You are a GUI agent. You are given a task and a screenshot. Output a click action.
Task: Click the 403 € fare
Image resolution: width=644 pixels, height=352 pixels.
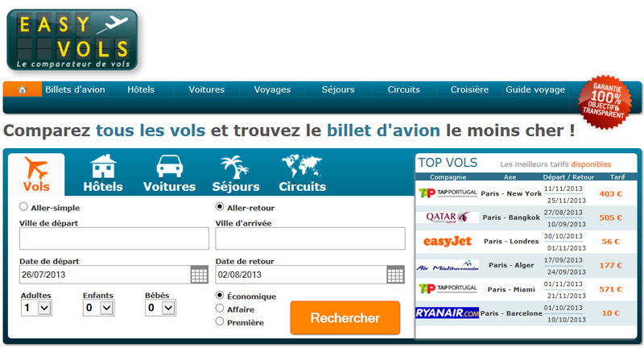[611, 194]
